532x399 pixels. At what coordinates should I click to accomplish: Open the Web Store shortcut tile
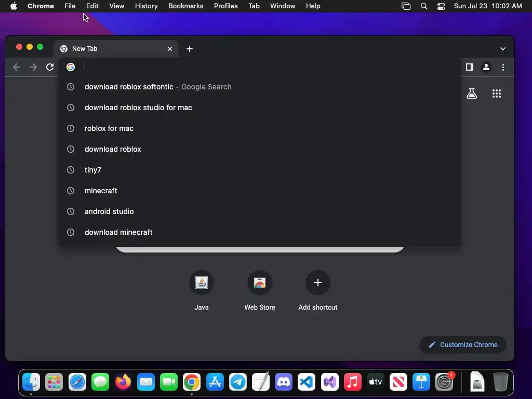pyautogui.click(x=260, y=290)
